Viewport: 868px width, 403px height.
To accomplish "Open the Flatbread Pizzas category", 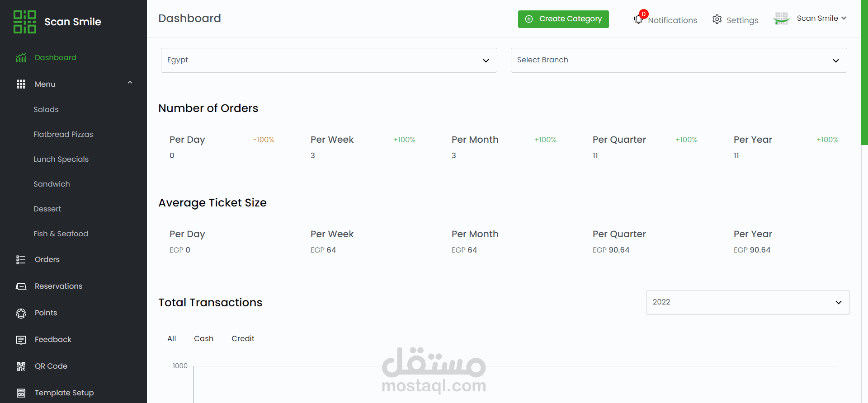I will coord(63,134).
